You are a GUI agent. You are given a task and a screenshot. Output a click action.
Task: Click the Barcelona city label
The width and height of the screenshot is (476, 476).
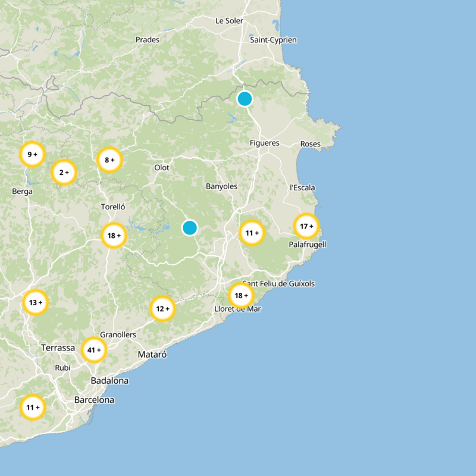95,400
